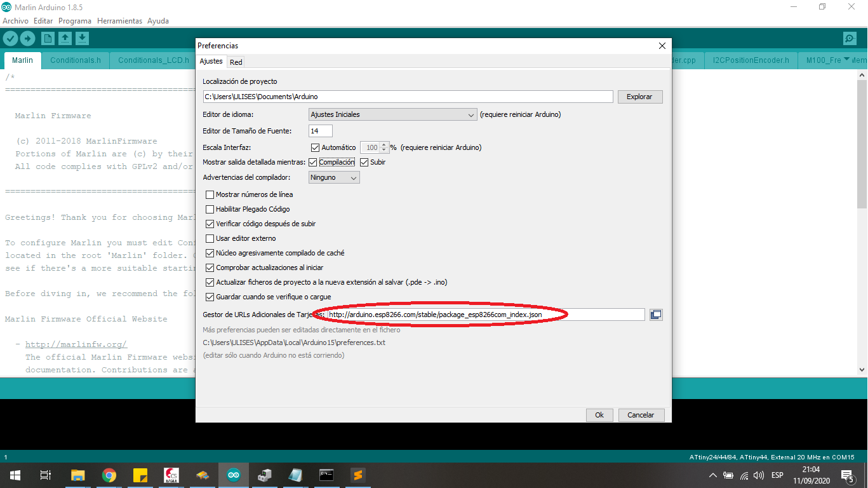Image resolution: width=868 pixels, height=488 pixels.
Task: Uncheck the Compilación verbose output checkbox
Action: click(x=312, y=162)
